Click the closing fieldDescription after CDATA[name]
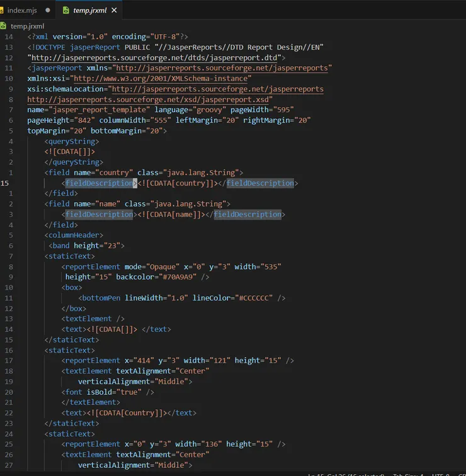 coord(247,214)
